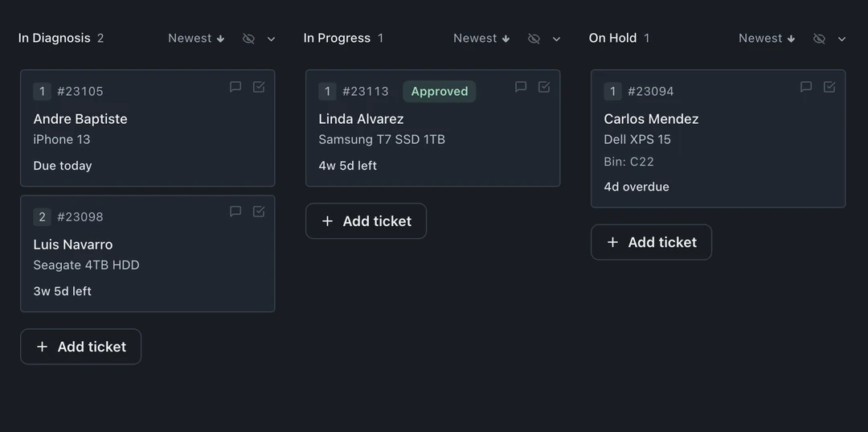Click priority badge 1 on #23105
Image resolution: width=868 pixels, height=432 pixels.
pos(42,92)
